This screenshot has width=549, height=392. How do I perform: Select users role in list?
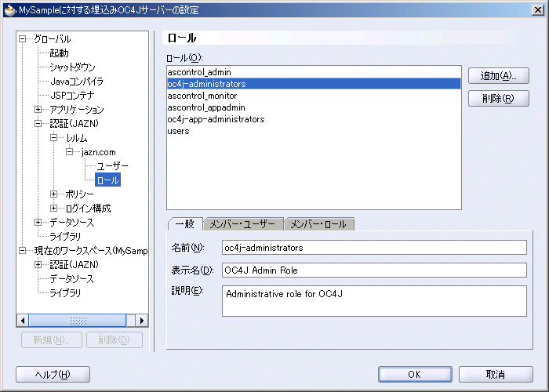pos(314,131)
